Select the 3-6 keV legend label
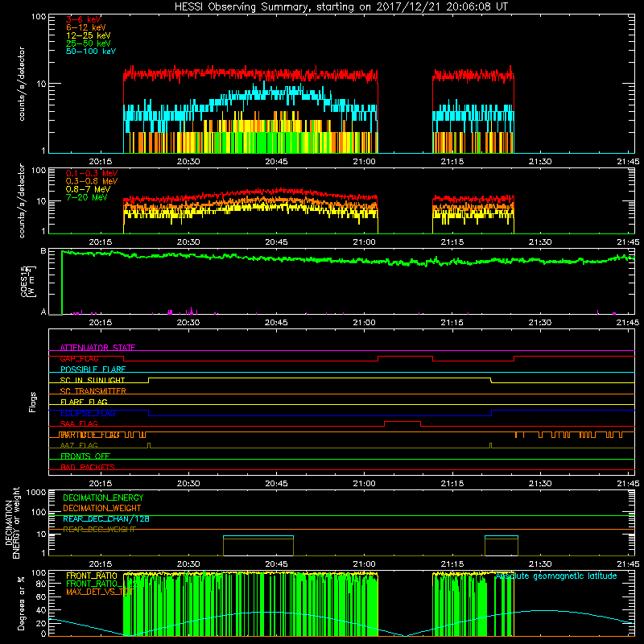Viewport: 644px width, 644px height. tap(83, 19)
